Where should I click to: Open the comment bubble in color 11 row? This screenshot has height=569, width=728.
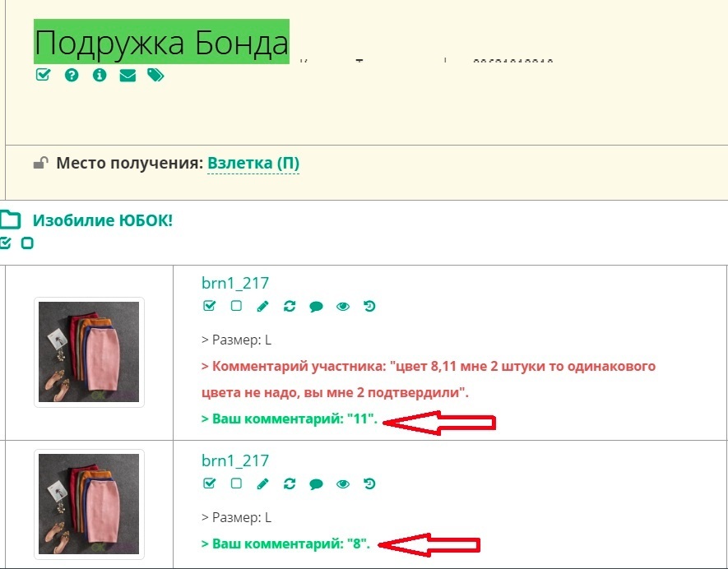(316, 307)
